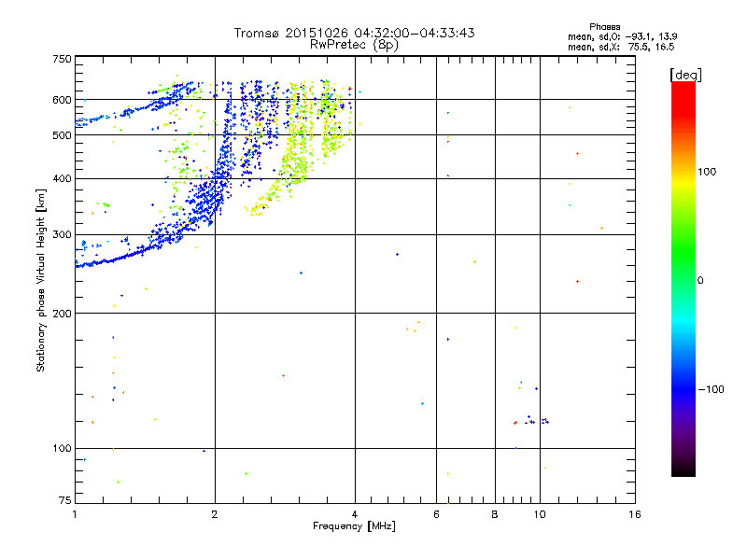747x560 pixels.
Task: Click the y-axis tick label '100'
Action: point(62,449)
